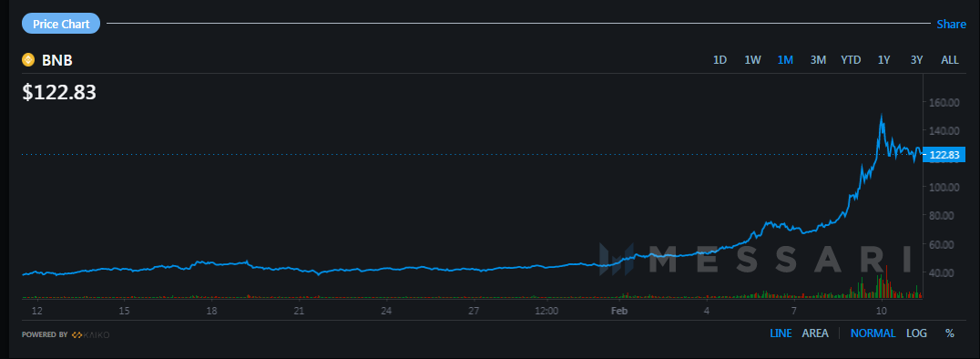The image size is (980, 359).
Task: Click the 40.00 y-axis label
Action: pyautogui.click(x=942, y=272)
